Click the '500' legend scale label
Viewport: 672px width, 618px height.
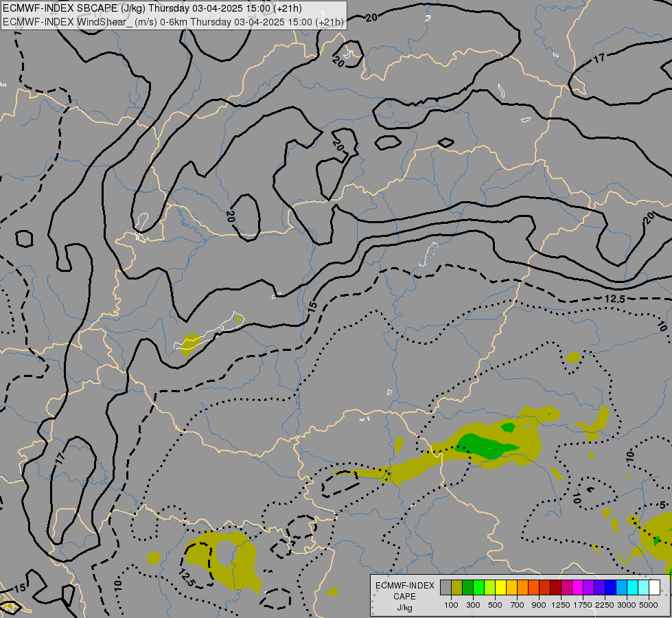point(495,605)
